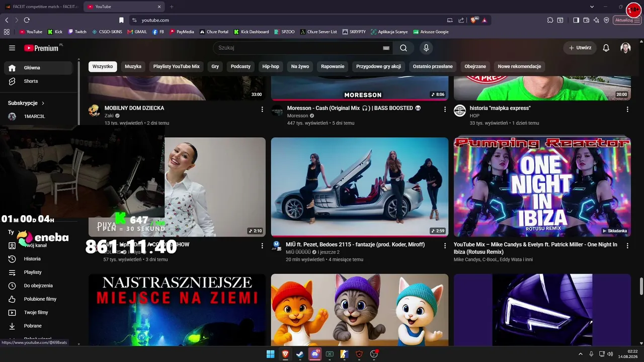Open site settings icon beside youtube.com

(x=134, y=20)
